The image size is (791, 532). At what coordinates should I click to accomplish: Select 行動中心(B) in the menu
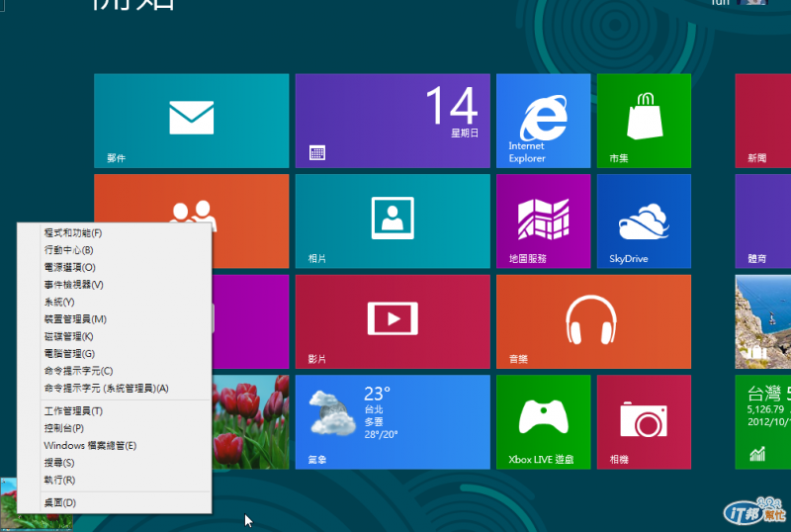tap(114, 250)
